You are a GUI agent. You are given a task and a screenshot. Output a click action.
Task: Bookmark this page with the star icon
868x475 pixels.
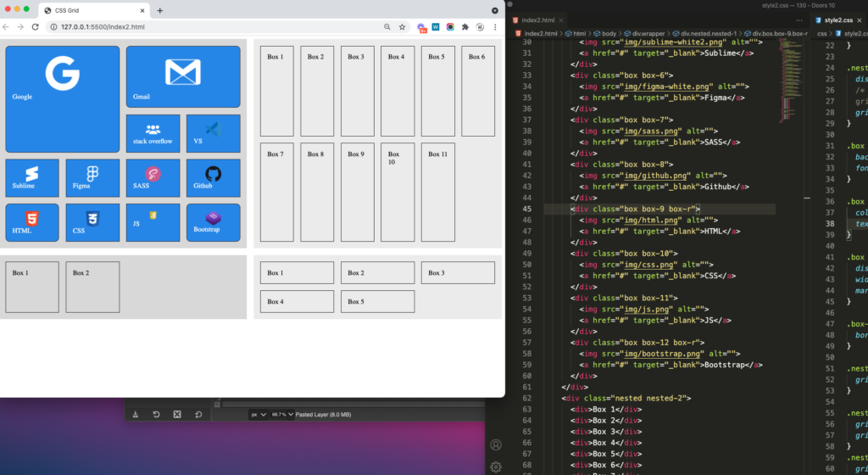(x=403, y=26)
